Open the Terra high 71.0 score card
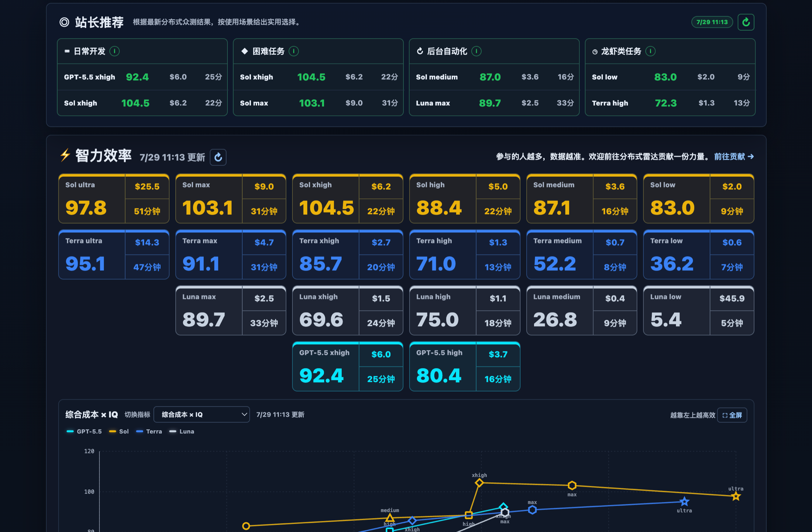The width and height of the screenshot is (812, 532). [465, 254]
